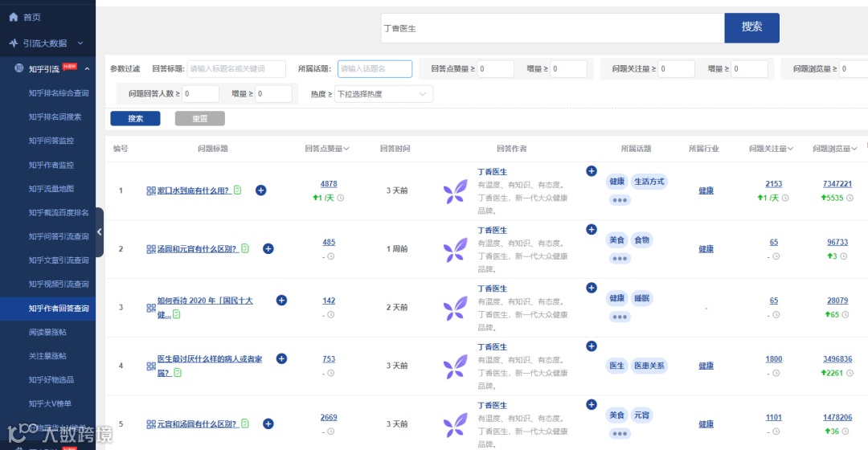Collapse the 知乎引流 section

coord(87,68)
